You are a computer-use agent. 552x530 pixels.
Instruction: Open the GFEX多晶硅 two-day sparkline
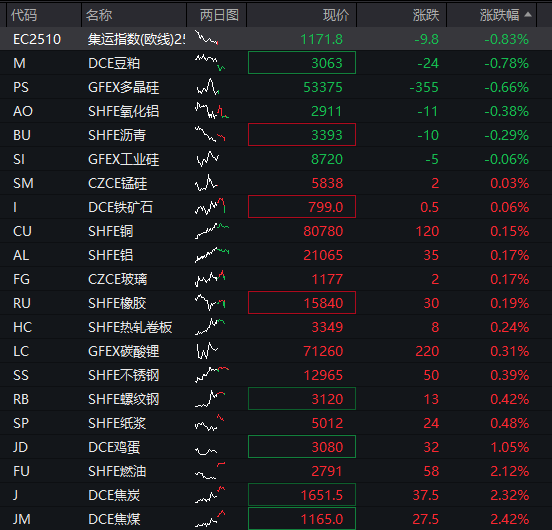point(208,87)
